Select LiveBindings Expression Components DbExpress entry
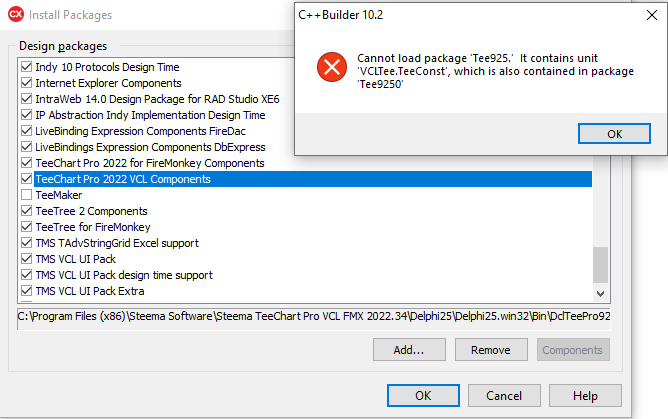This screenshot has height=419, width=668. pyautogui.click(x=150, y=147)
